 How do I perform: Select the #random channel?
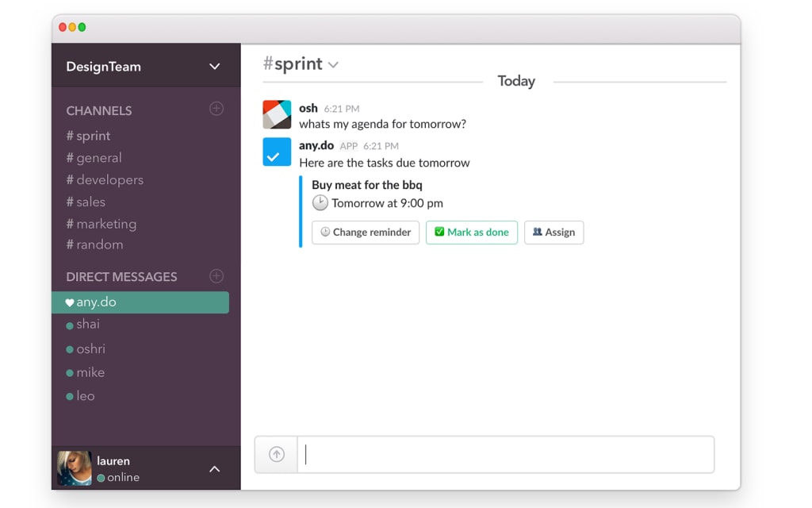coord(95,244)
